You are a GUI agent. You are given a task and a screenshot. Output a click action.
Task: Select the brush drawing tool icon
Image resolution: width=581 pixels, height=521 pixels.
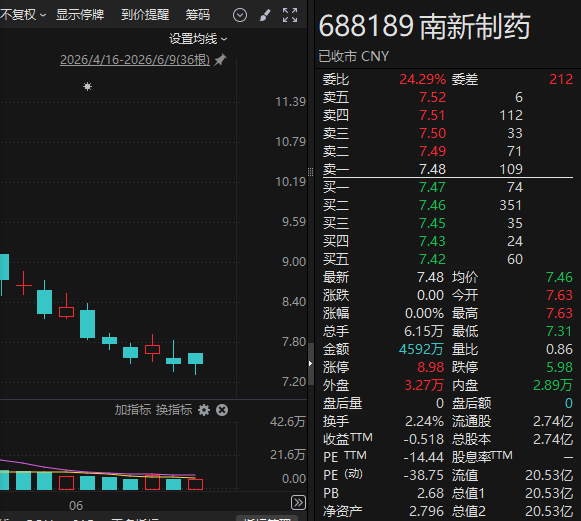pyautogui.click(x=265, y=15)
